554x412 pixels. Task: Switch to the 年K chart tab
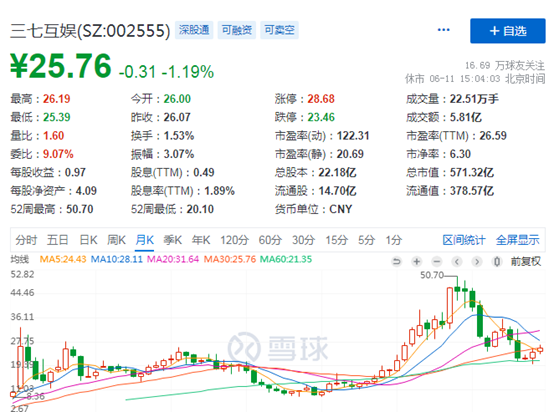click(201, 240)
